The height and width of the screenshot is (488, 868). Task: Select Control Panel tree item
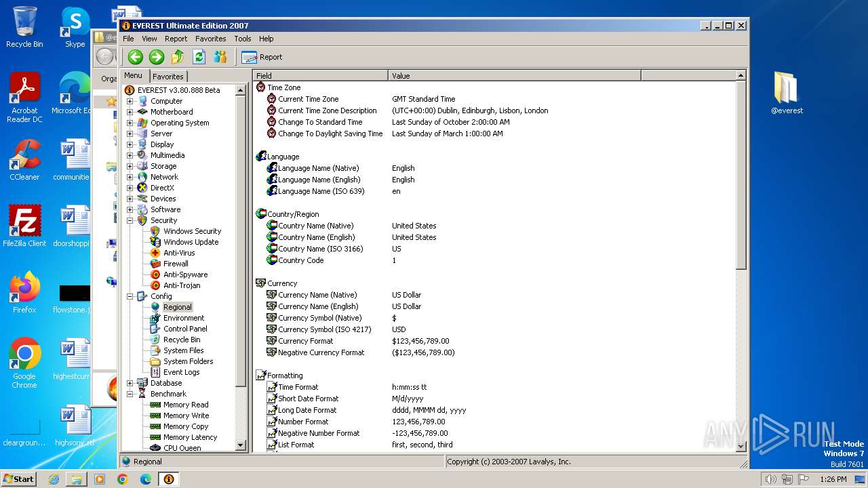(185, 329)
